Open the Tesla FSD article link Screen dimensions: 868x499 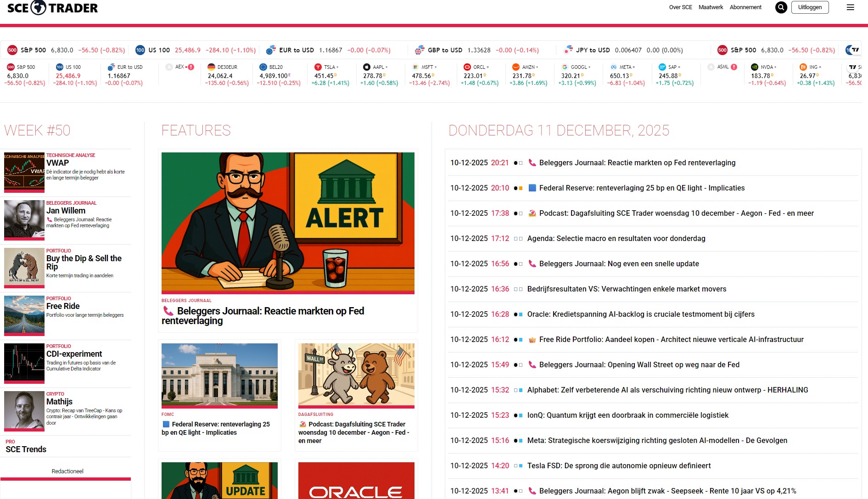619,465
